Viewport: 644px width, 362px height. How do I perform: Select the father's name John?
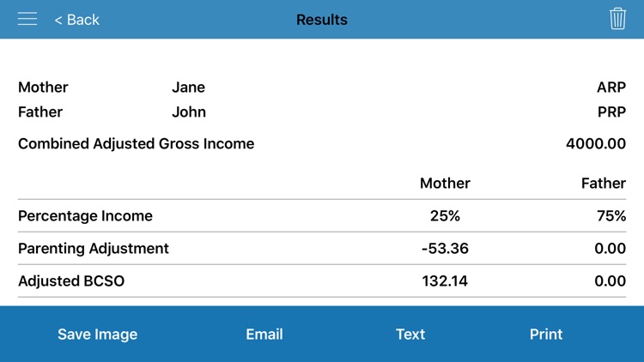point(189,112)
